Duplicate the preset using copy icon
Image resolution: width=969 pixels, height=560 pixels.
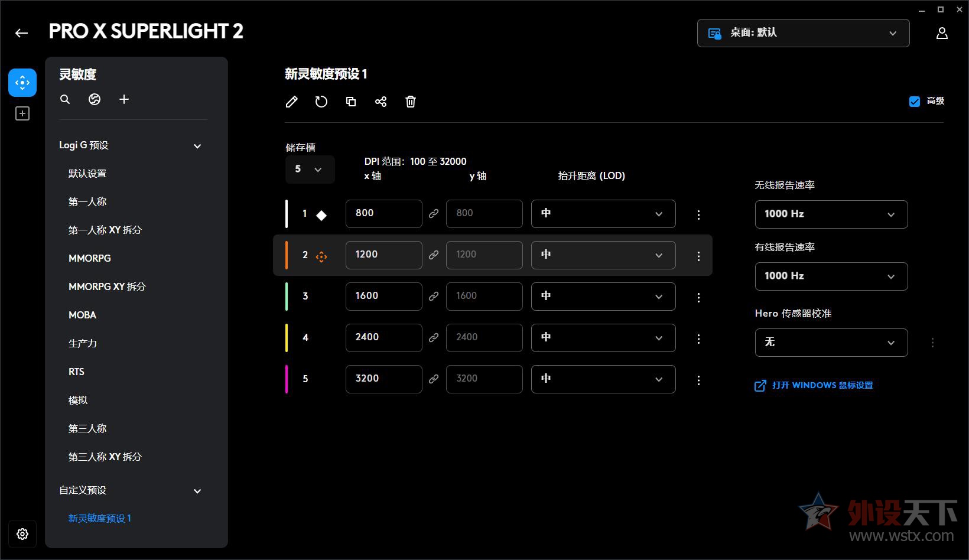[x=351, y=102]
